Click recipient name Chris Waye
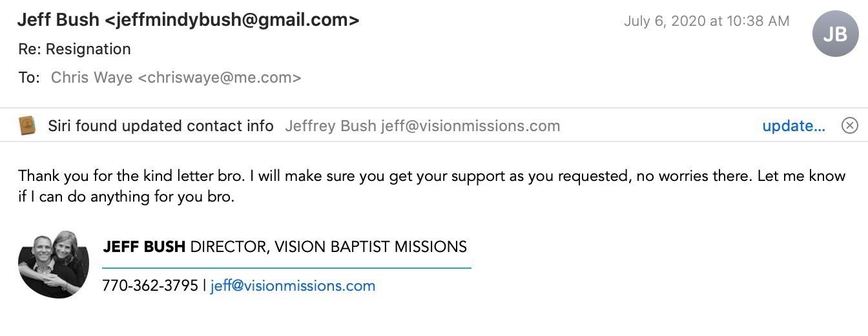This screenshot has width=868, height=336. pyautogui.click(x=92, y=78)
